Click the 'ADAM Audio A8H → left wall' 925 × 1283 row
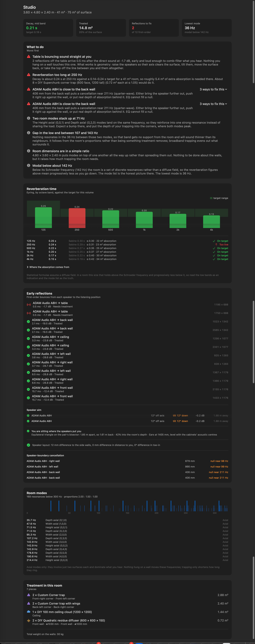Viewport: 255px width, 644px height. click(x=127, y=355)
